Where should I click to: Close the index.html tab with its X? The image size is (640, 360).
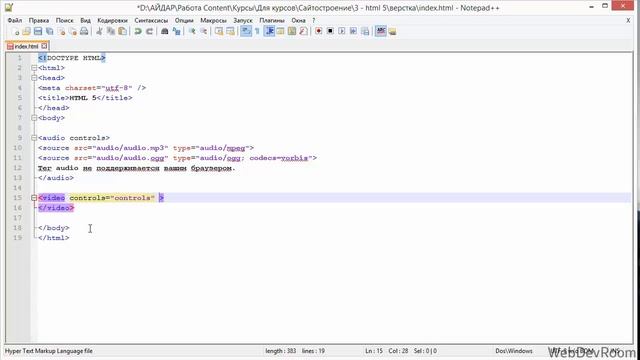point(44,46)
